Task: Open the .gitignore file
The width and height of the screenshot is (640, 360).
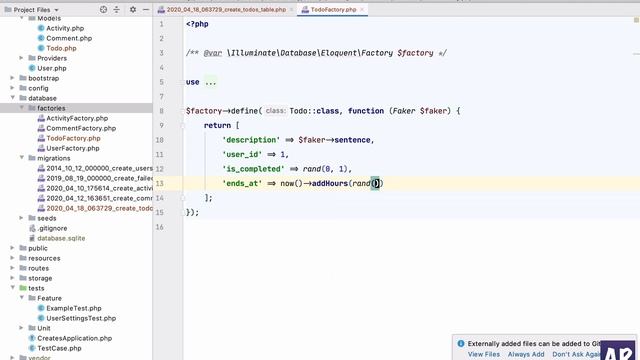Action: coord(52,228)
